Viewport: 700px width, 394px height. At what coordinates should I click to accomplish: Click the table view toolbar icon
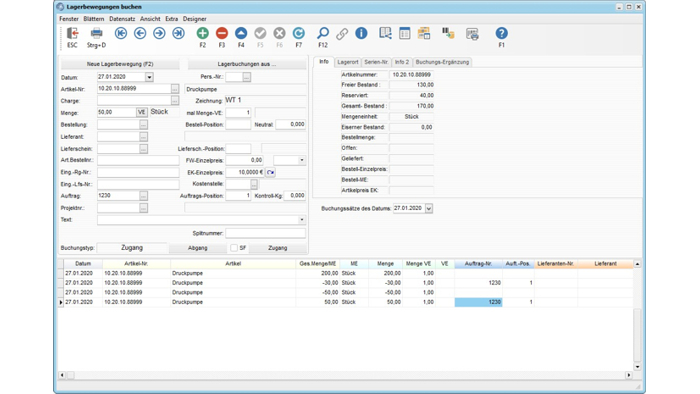point(404,33)
